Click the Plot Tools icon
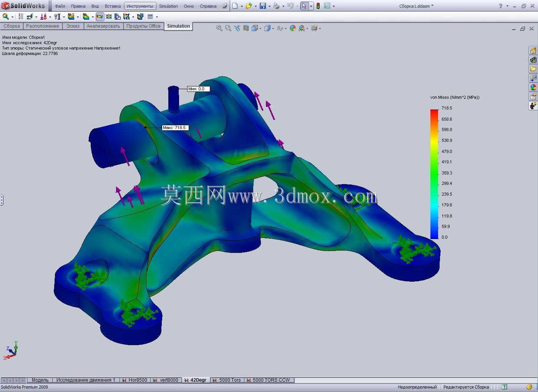The image size is (538, 392). pyautogui.click(x=126, y=17)
